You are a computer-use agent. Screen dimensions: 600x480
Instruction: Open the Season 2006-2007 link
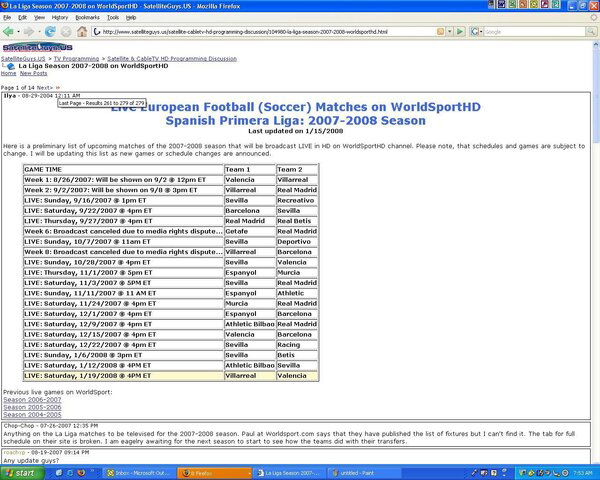coord(32,400)
